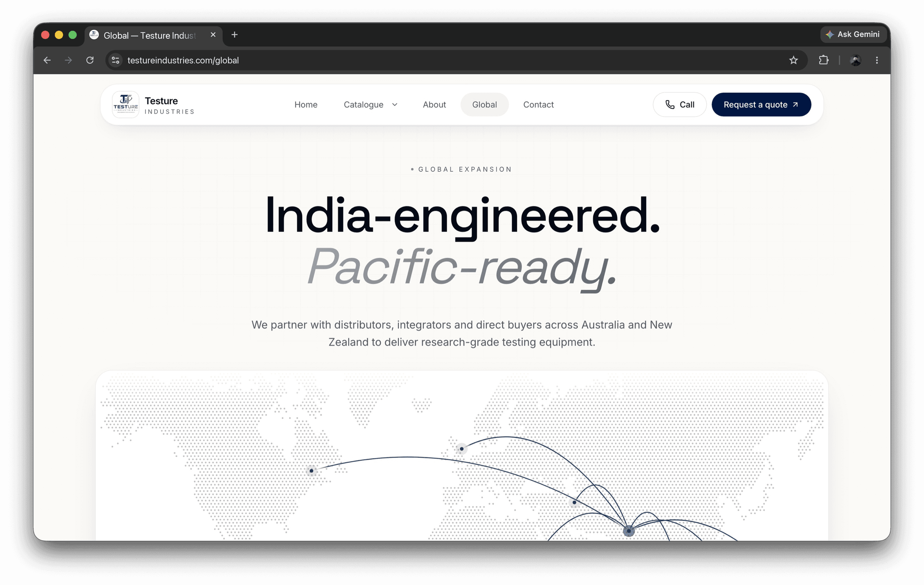
Task: Click the large India hub map marker
Action: [x=628, y=531]
